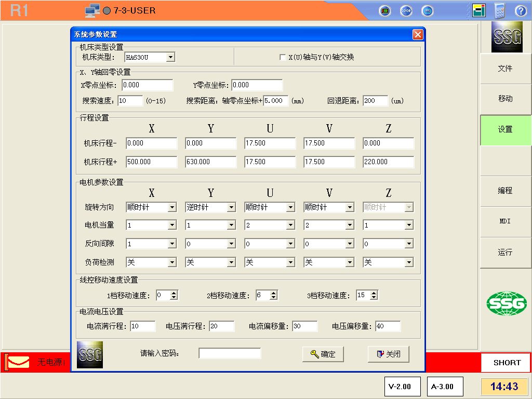This screenshot has height=399, width=532.
Task: Increase the 1档移动速度 spinner value
Action: 174,293
